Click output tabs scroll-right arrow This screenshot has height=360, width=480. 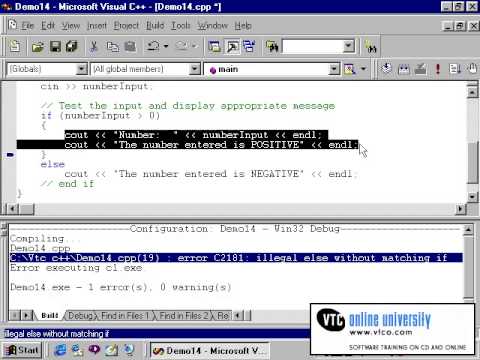coord(26,315)
